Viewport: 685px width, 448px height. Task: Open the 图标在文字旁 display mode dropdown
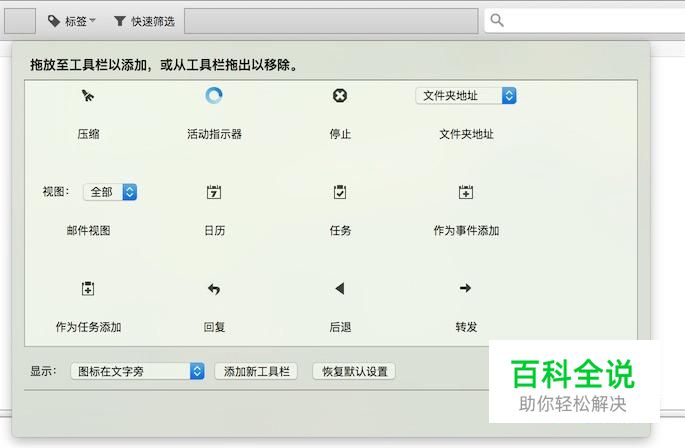point(137,371)
